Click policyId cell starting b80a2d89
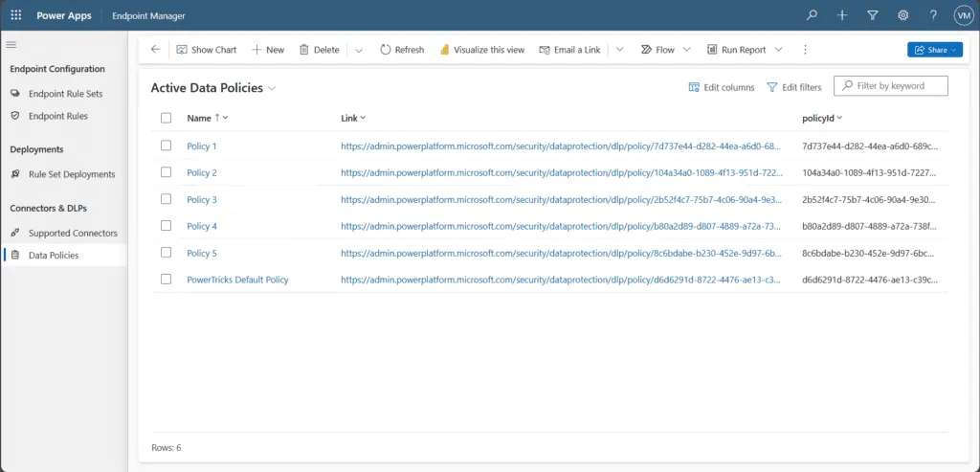 (870, 226)
